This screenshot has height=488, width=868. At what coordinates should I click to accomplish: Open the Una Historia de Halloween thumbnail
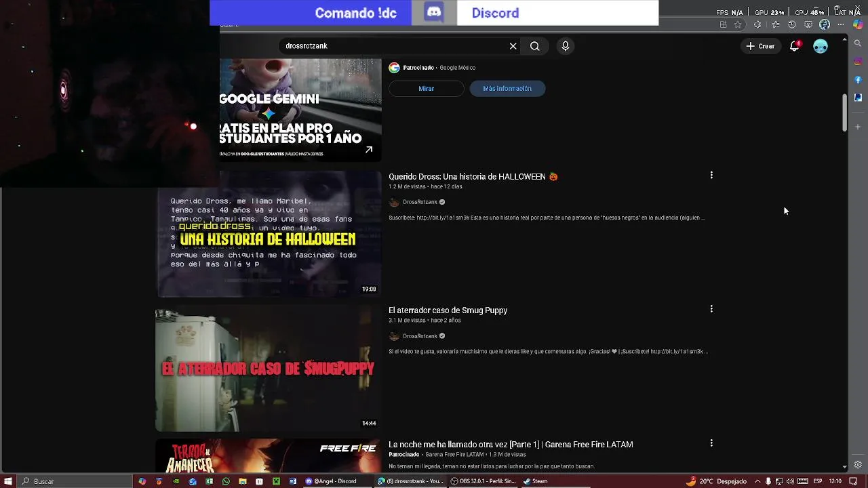click(x=269, y=234)
